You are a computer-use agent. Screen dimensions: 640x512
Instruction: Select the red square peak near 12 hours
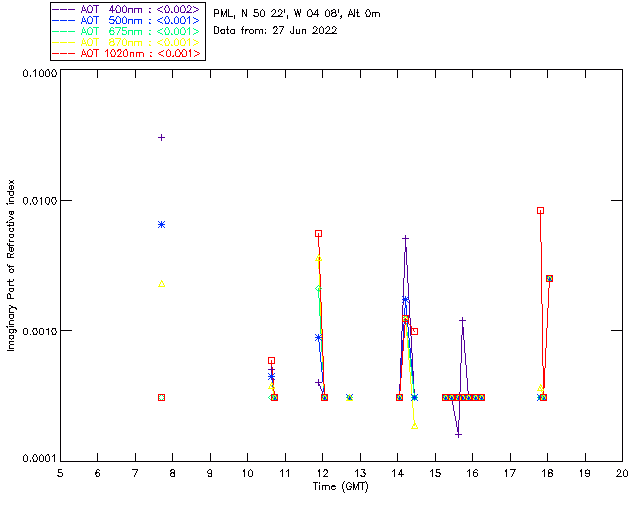tap(318, 234)
